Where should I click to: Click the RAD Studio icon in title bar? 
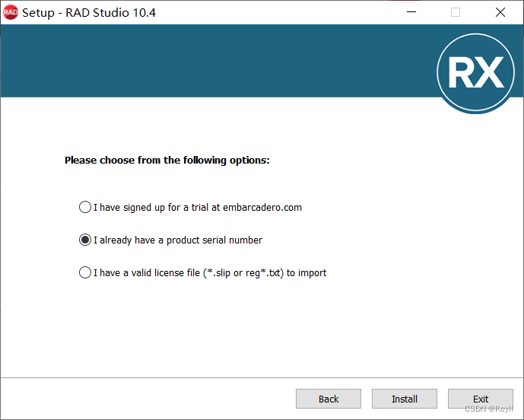(11, 12)
